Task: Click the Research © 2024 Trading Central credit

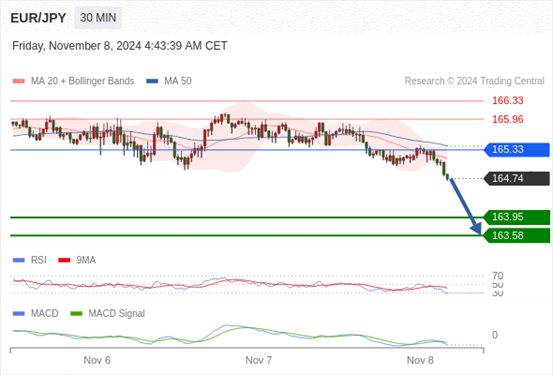Action: point(474,81)
